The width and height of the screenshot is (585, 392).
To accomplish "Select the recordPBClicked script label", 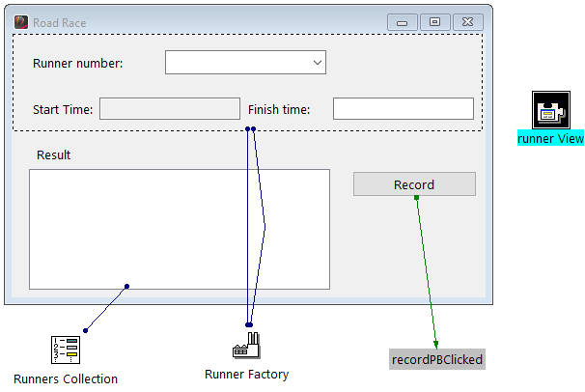I will coord(436,359).
